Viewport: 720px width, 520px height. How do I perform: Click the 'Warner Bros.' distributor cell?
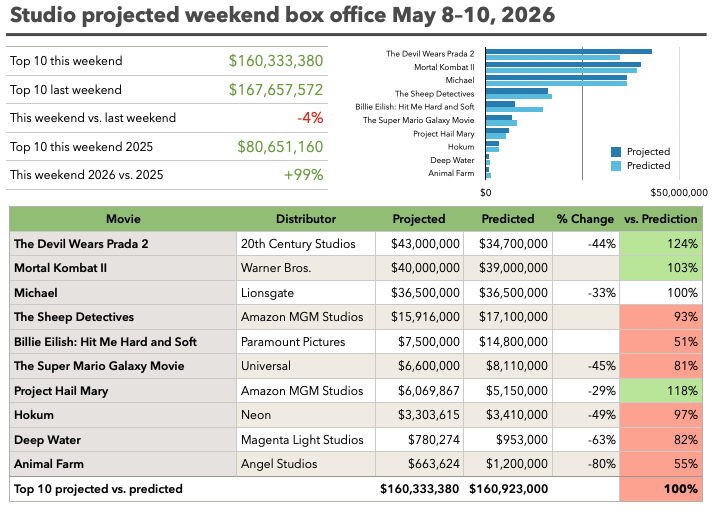click(306, 268)
